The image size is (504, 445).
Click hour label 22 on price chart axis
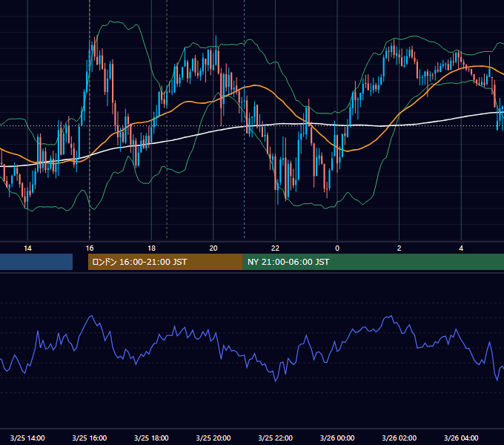276,248
